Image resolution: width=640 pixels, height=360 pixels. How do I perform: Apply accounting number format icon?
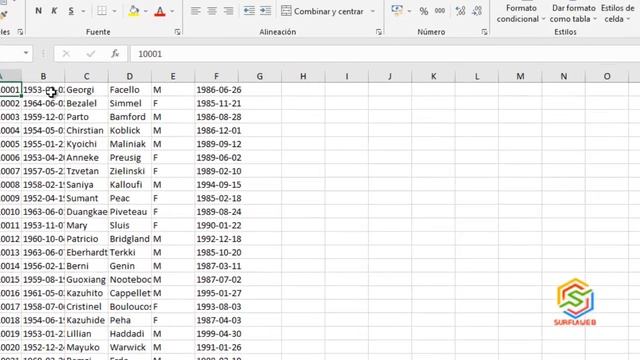tap(397, 11)
